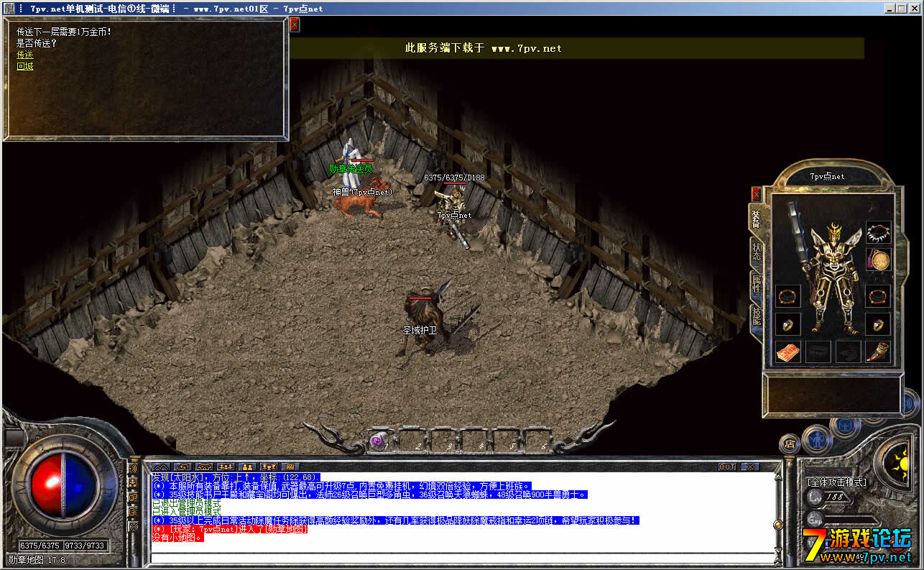The image size is (924, 570).
Task: Toggle the sound speaker icon beside chat
Action: [x=134, y=469]
